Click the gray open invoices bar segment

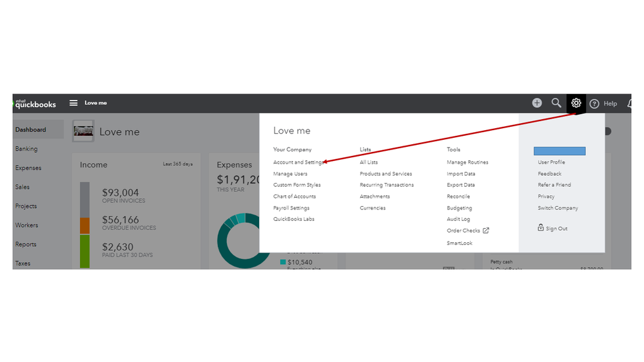click(x=84, y=200)
